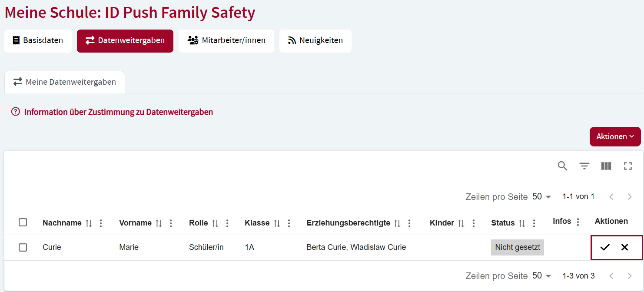This screenshot has width=644, height=292.
Task: Open column menu for Erziehungsberechtigte
Action: (x=409, y=223)
